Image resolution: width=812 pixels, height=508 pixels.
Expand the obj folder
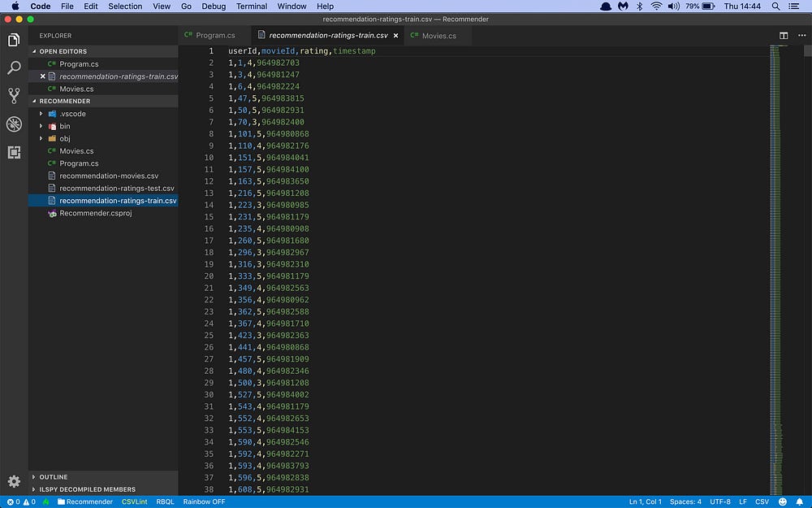(x=65, y=138)
